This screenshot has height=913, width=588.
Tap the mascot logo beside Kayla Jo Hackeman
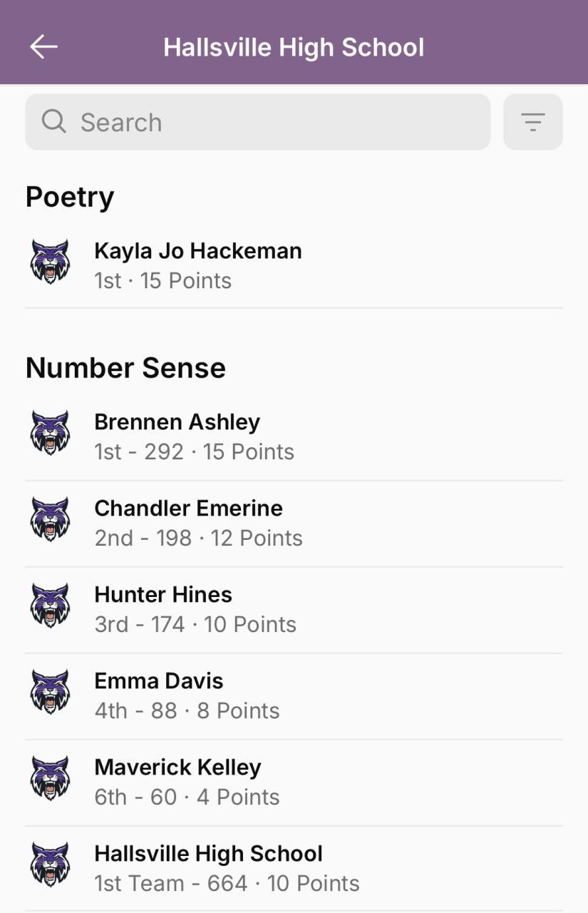(50, 262)
